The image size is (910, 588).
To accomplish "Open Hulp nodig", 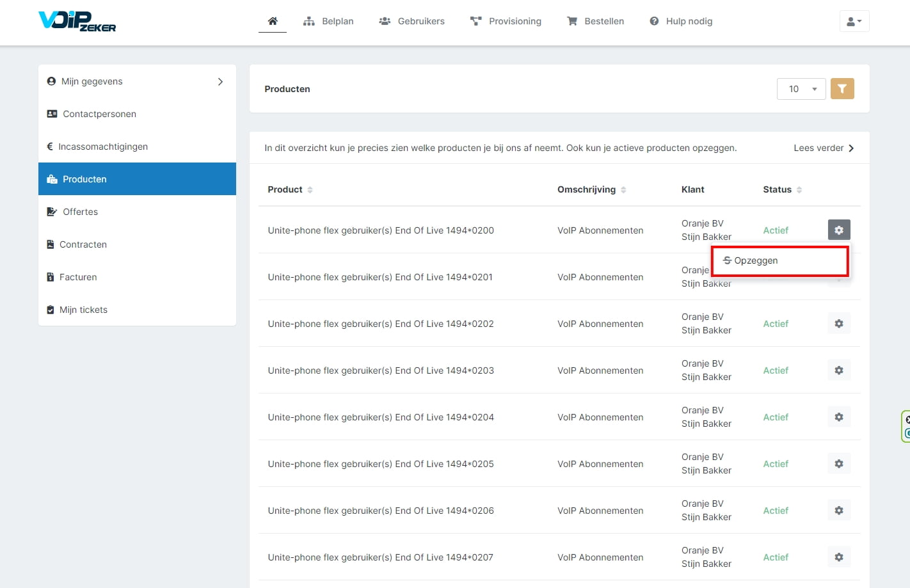I will tap(681, 21).
